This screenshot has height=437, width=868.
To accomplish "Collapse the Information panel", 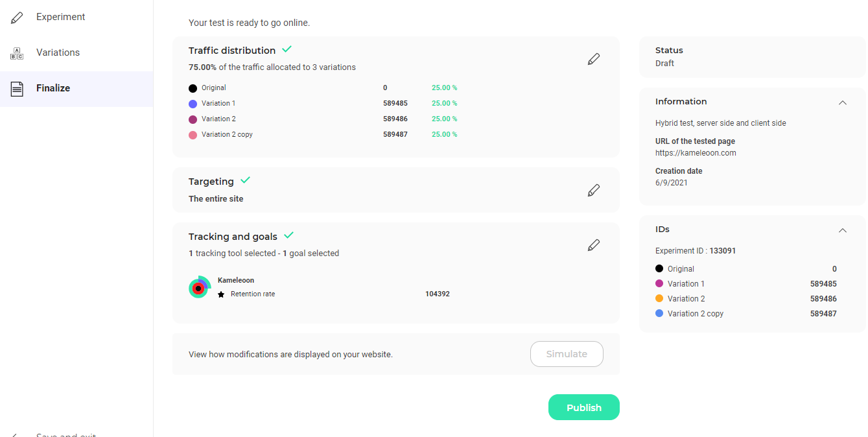I will point(843,102).
